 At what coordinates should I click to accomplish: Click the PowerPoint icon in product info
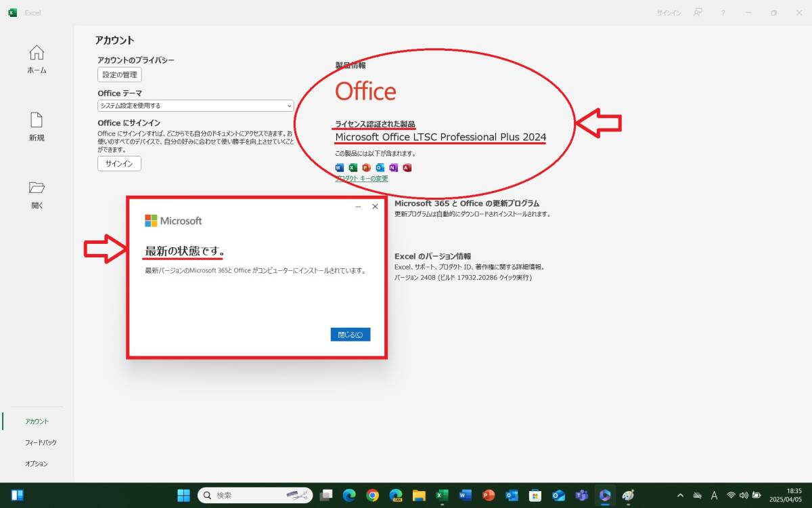[x=366, y=167]
